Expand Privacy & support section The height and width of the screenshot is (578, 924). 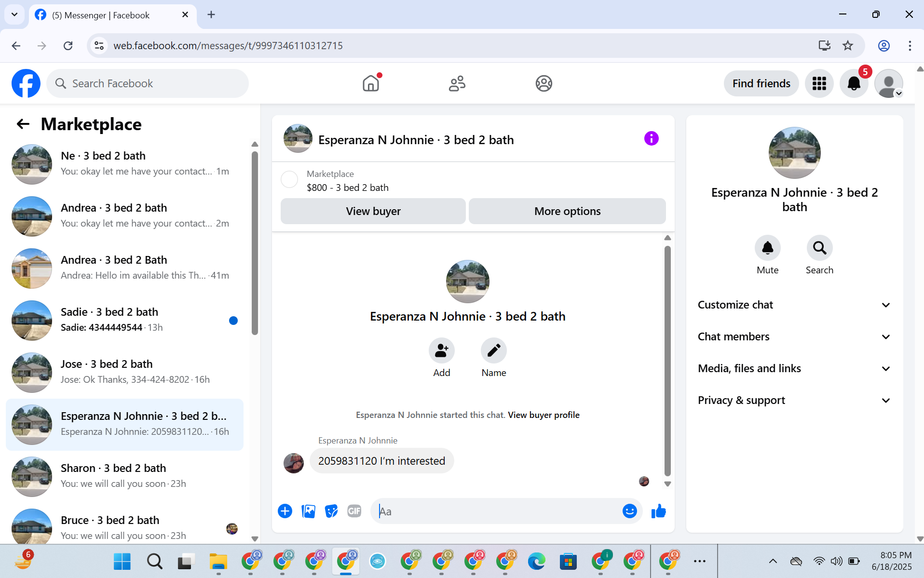794,400
